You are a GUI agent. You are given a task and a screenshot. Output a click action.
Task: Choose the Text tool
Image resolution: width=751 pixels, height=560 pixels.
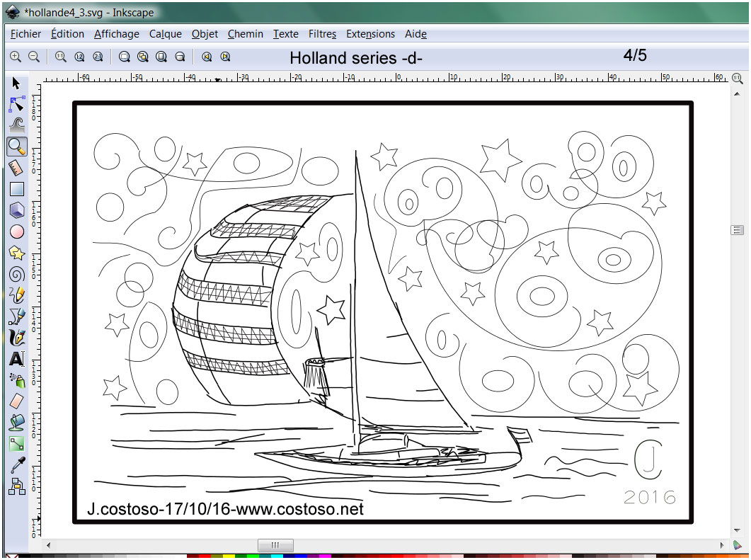click(x=17, y=359)
